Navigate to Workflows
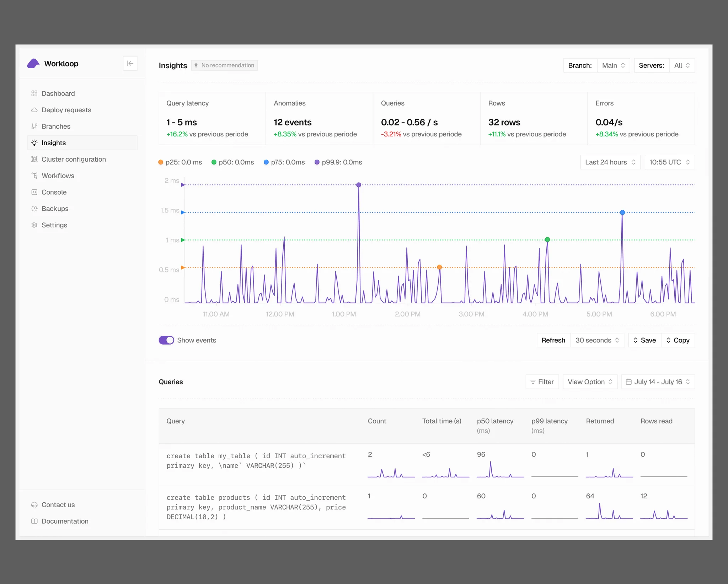The image size is (728, 584). (x=82, y=176)
